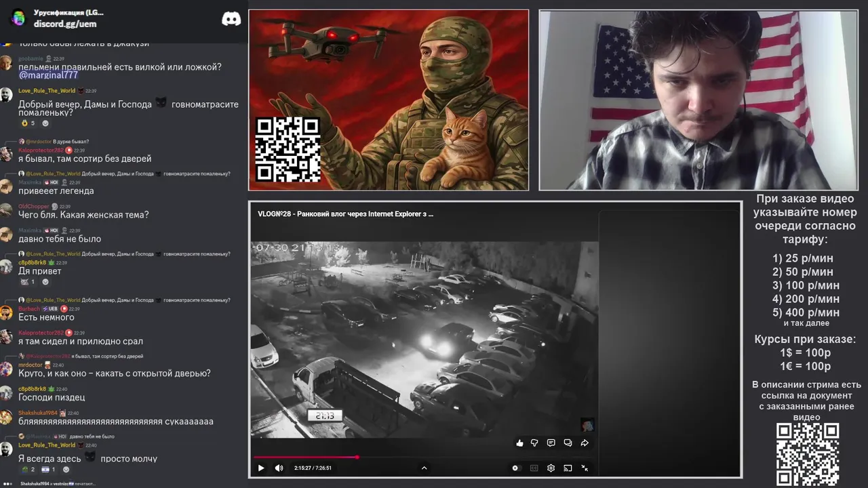The width and height of the screenshot is (868, 488).
Task: Open the discord.gg/uem invite link
Action: 65,24
